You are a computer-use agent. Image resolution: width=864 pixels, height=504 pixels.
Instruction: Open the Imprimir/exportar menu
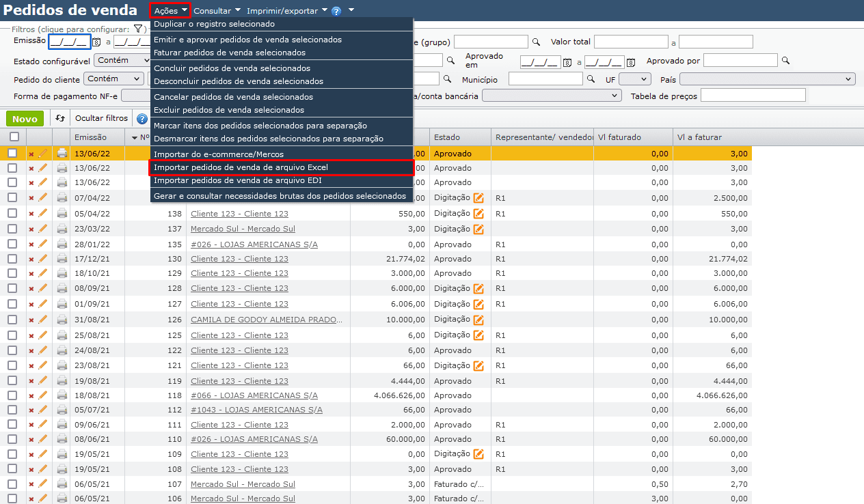coord(287,11)
